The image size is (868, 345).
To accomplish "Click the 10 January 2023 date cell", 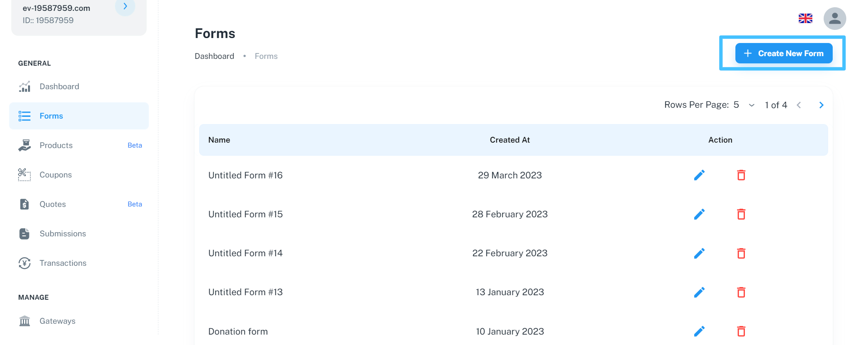I will (510, 331).
